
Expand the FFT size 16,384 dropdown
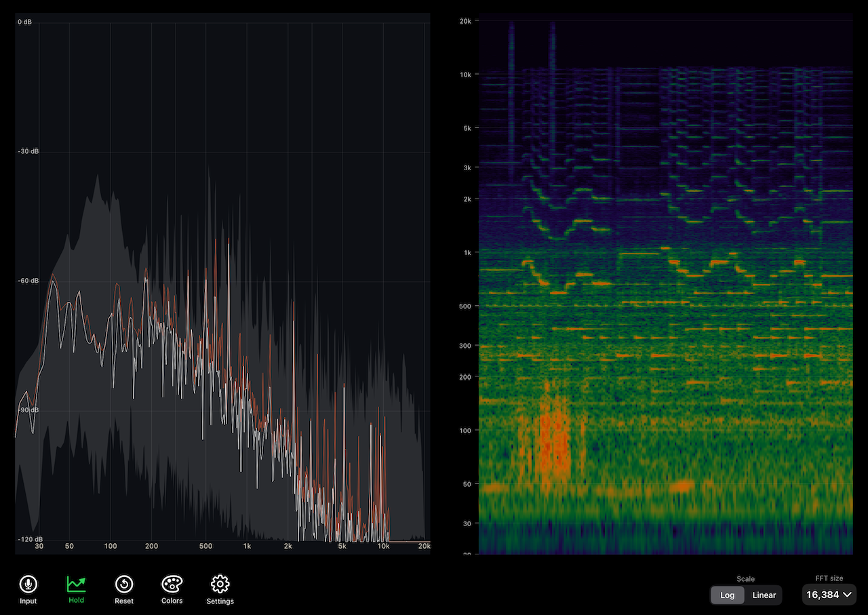click(x=829, y=595)
